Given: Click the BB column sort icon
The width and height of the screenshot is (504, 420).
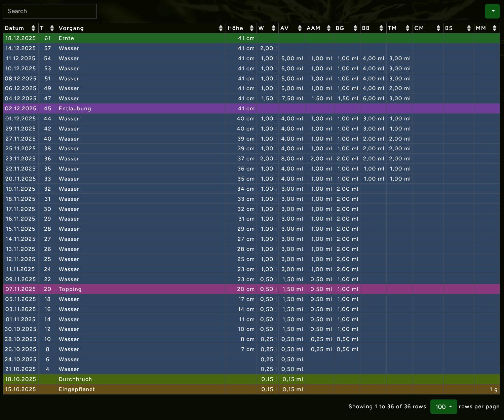Looking at the screenshot, I should click(381, 28).
